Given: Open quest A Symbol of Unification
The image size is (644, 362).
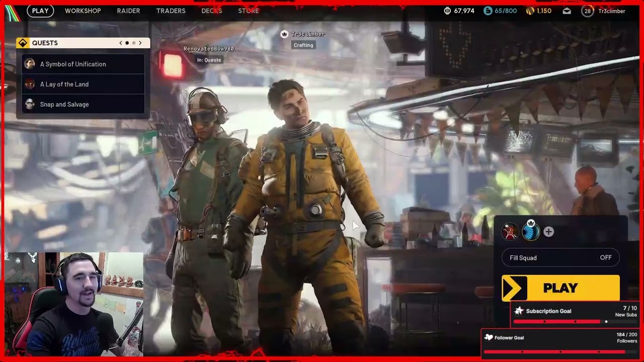Looking at the screenshot, I should (x=84, y=64).
